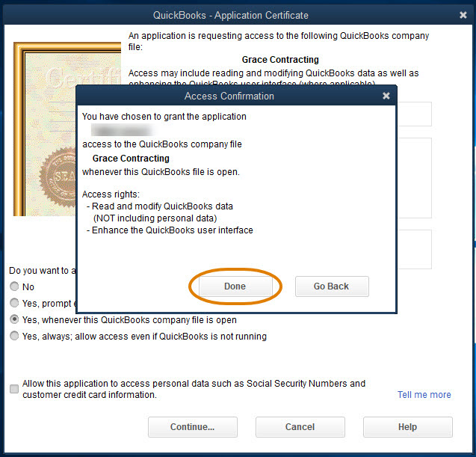Click the blurred application name in dialog
The image size is (476, 457).
coord(123,130)
